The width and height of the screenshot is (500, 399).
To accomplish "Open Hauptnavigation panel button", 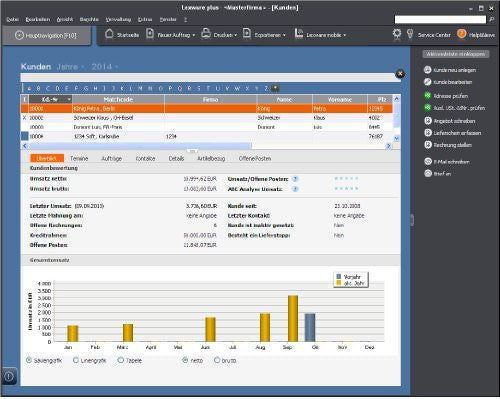I will (x=46, y=35).
